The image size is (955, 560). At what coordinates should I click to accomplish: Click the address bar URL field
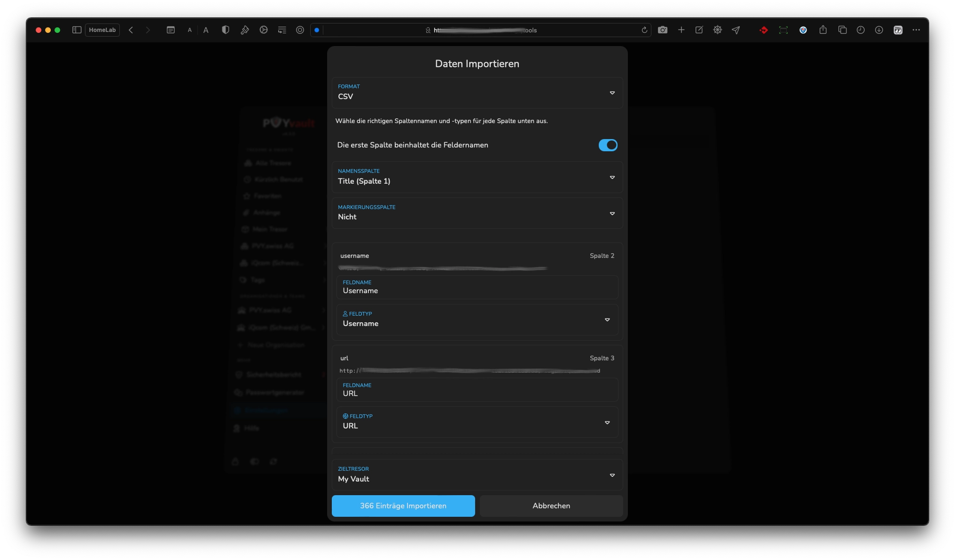coord(482,30)
